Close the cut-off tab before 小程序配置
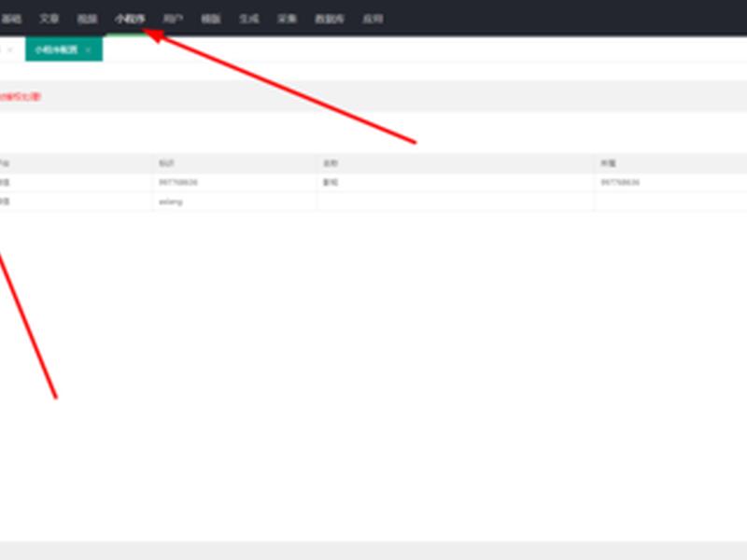This screenshot has width=747, height=560. click(10, 49)
